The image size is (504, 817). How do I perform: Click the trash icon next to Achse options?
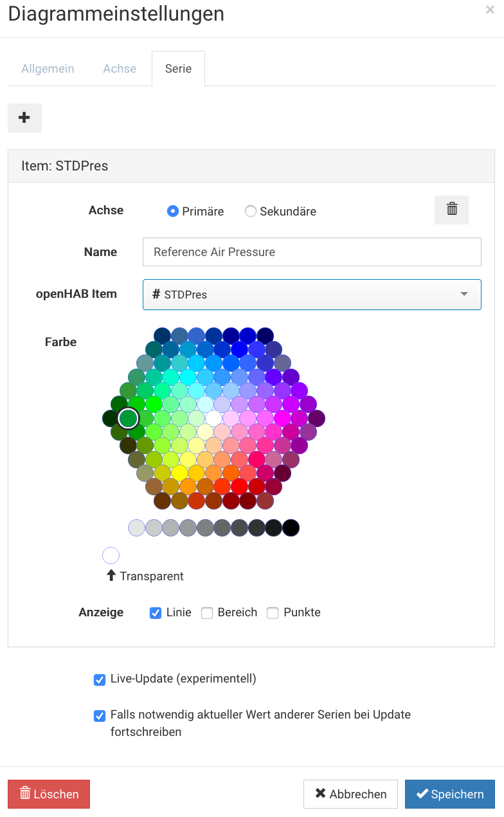tap(451, 210)
